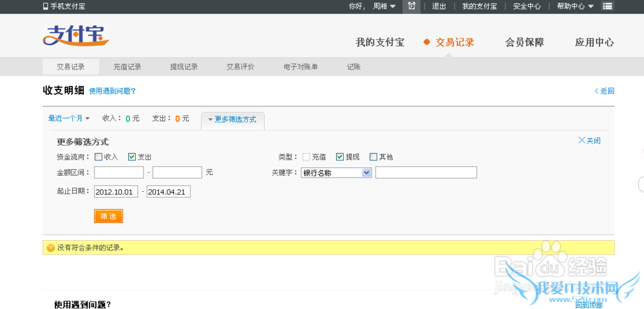Open the 应用中心 main navigation item
The width and height of the screenshot is (644, 309).
coord(594,42)
